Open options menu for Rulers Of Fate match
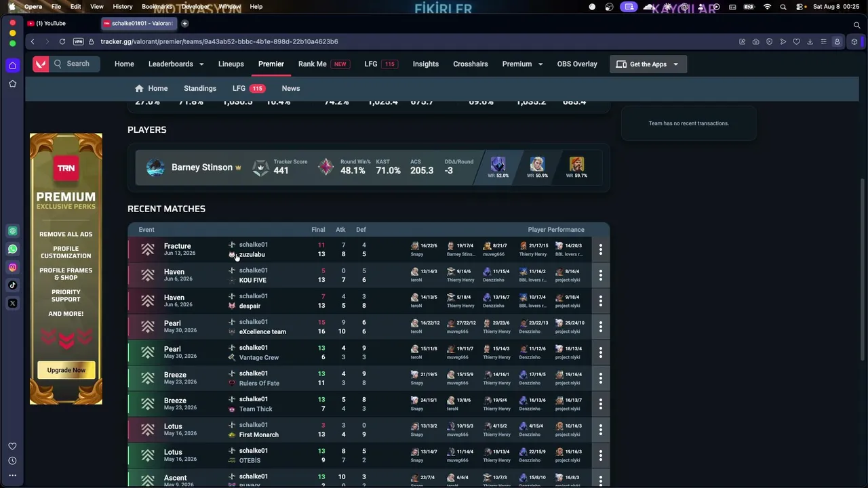This screenshot has height=488, width=868. coord(600,378)
